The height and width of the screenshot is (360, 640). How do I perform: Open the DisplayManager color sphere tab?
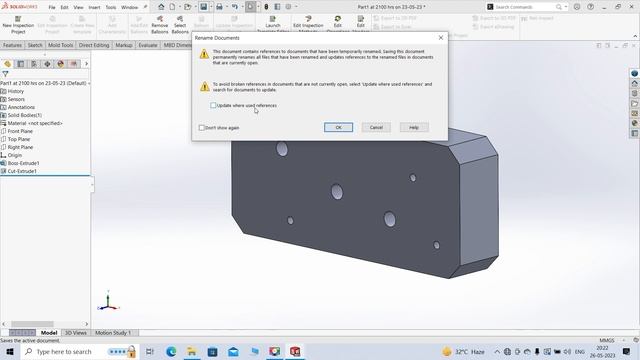pyautogui.click(x=60, y=64)
